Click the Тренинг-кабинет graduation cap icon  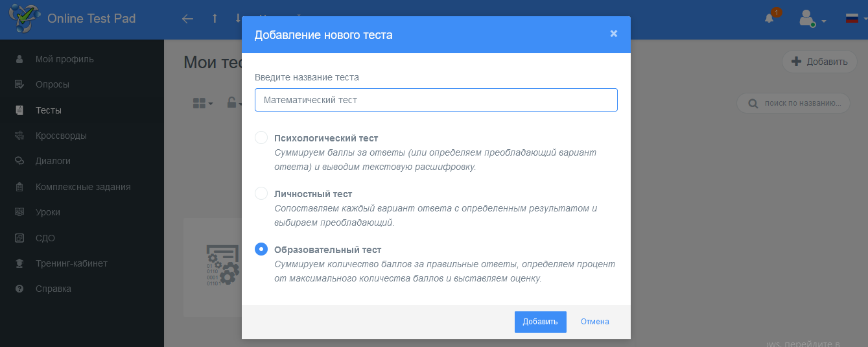tap(19, 263)
